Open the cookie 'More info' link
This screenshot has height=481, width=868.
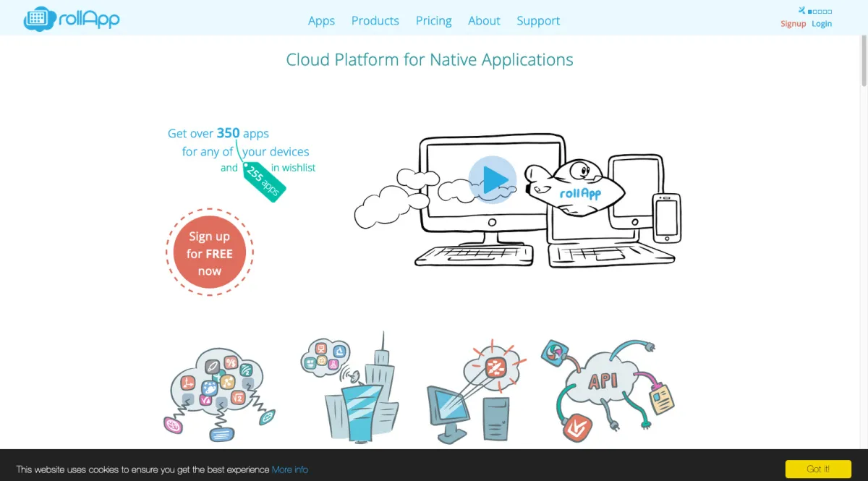(x=290, y=469)
